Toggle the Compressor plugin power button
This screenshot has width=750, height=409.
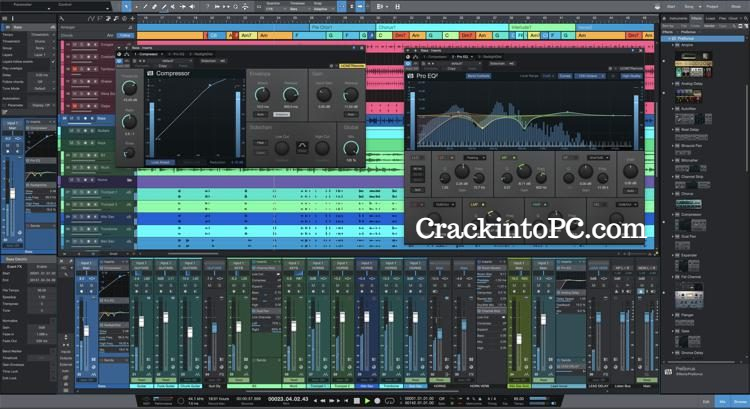[x=119, y=61]
